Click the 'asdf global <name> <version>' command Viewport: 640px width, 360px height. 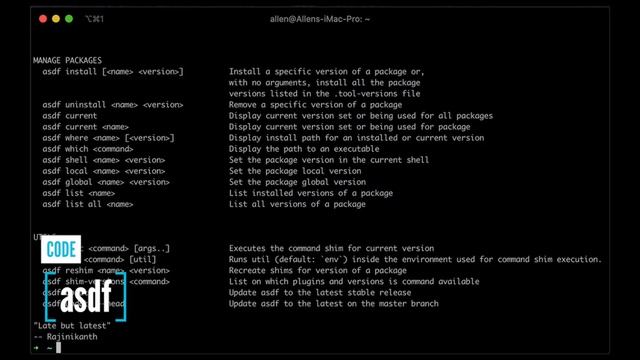click(x=106, y=182)
